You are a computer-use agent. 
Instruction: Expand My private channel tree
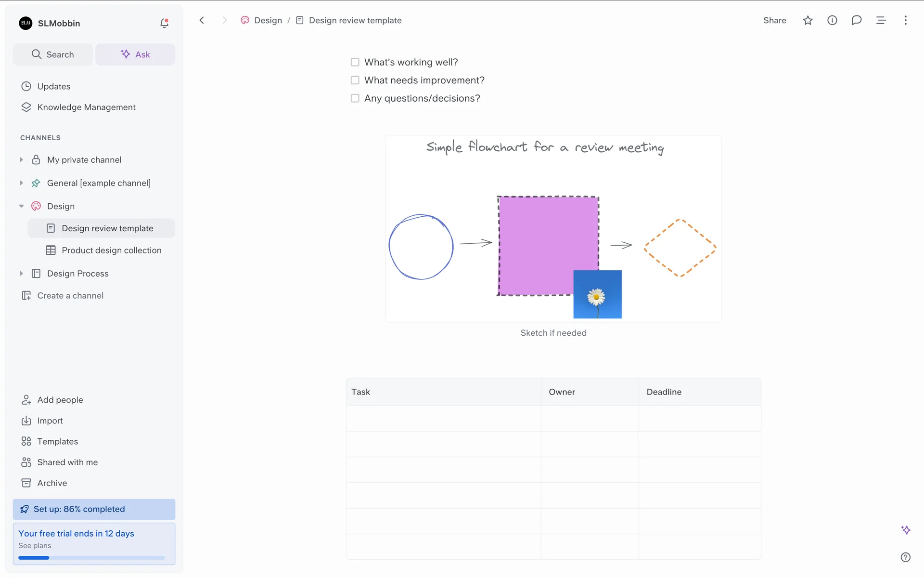click(x=21, y=160)
